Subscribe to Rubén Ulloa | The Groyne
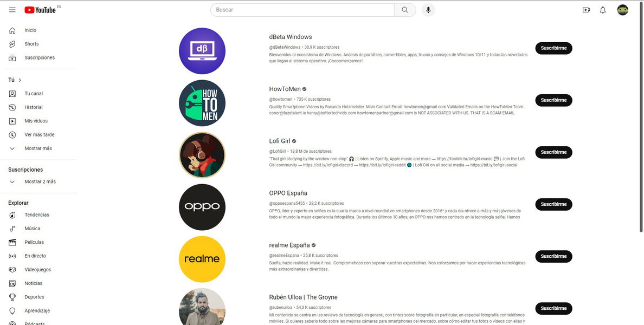This screenshot has height=325, width=644. click(553, 308)
